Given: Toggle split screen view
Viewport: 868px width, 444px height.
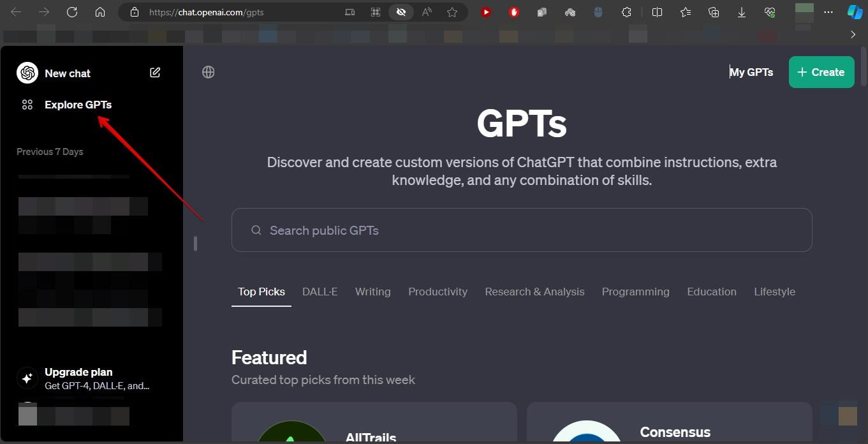Looking at the screenshot, I should click(x=658, y=12).
